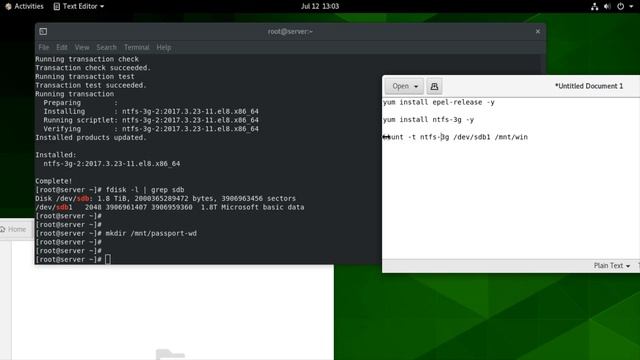Click the network status icon
The image size is (640, 360).
point(594,6)
